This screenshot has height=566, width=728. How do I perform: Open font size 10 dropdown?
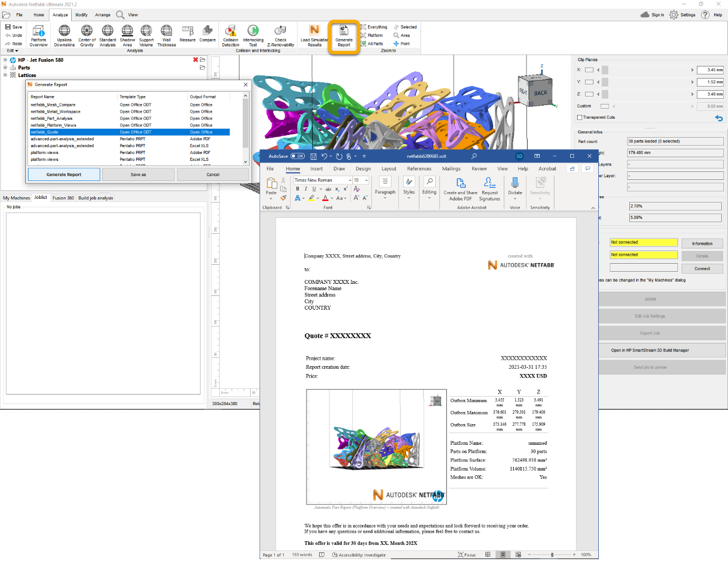pyautogui.click(x=366, y=180)
